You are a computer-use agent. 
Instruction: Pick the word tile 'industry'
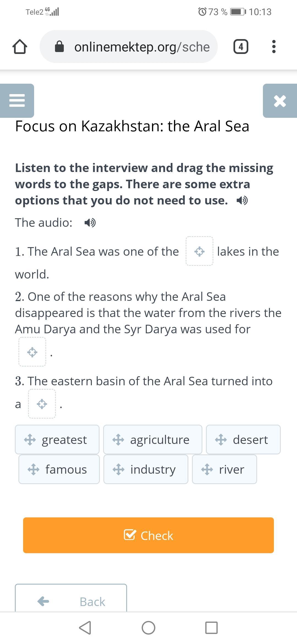(x=146, y=469)
